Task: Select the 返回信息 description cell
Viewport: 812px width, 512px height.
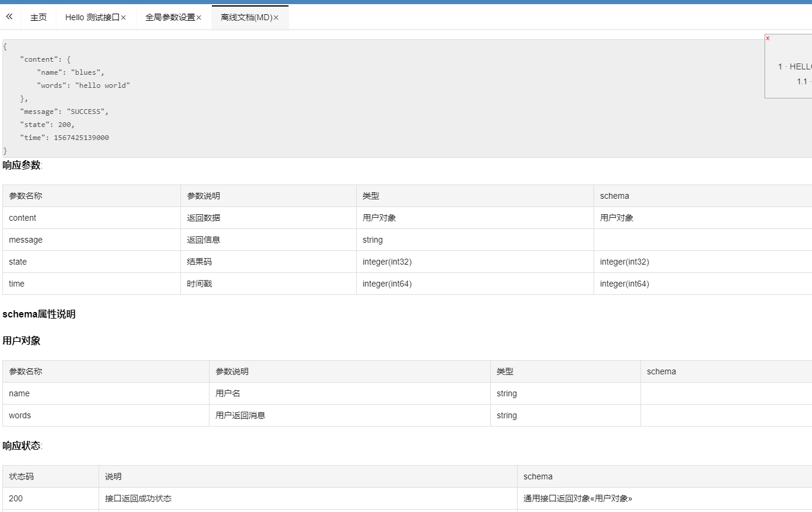Action: pos(268,240)
